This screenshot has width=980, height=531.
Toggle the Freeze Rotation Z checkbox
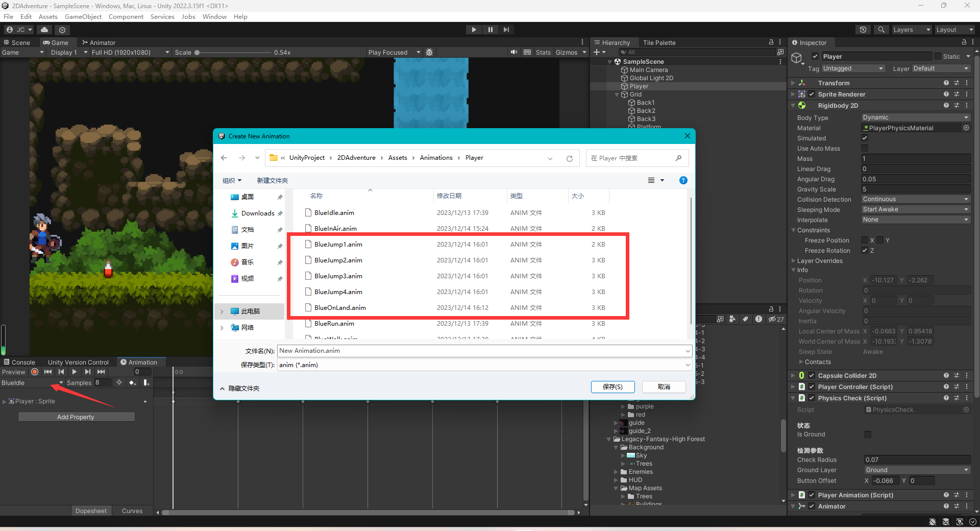(865, 250)
